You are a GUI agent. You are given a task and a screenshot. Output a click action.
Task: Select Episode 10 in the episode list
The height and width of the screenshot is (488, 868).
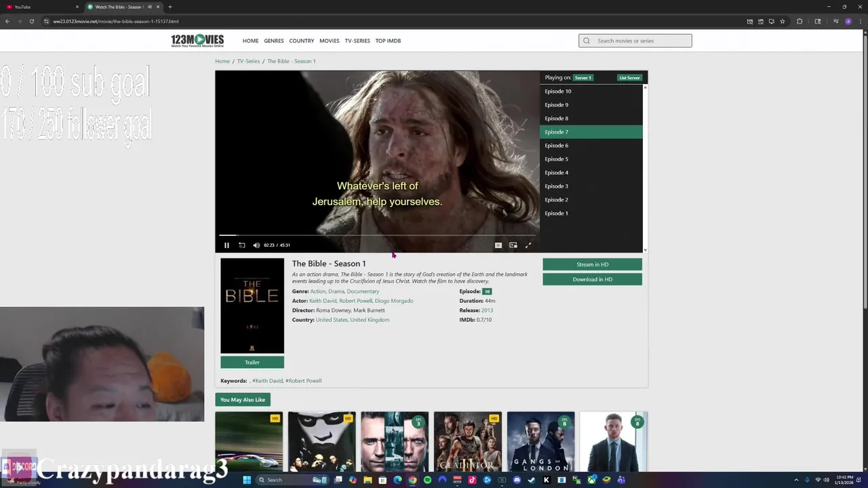591,91
